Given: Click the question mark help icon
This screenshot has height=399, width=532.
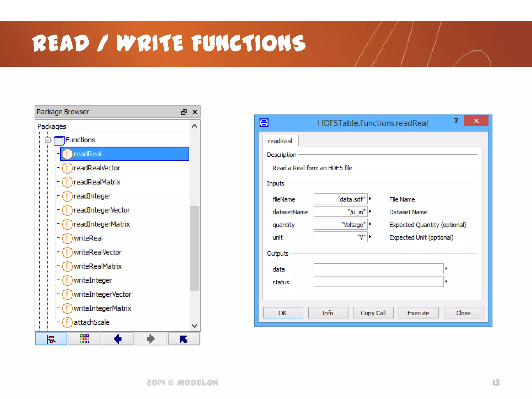Looking at the screenshot, I should pos(456,121).
